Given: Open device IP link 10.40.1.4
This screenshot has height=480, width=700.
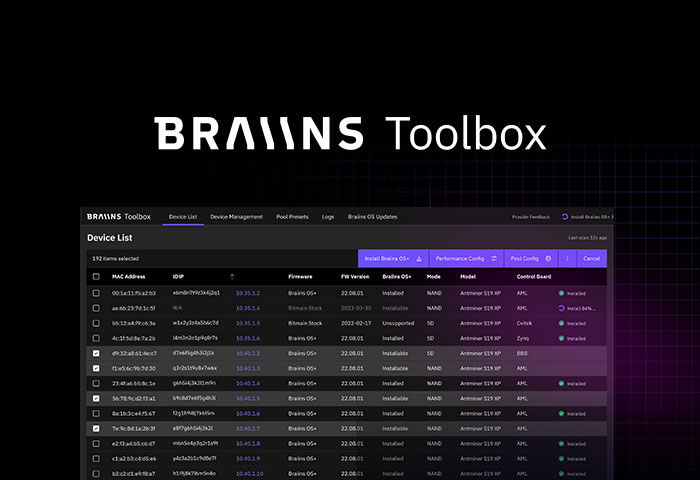Looking at the screenshot, I should 248,384.
